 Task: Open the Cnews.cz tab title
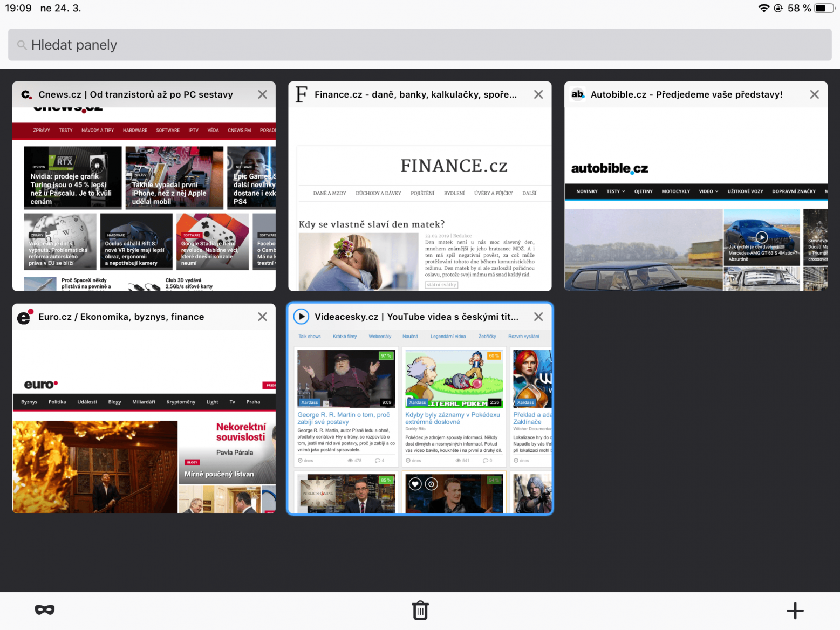(135, 94)
